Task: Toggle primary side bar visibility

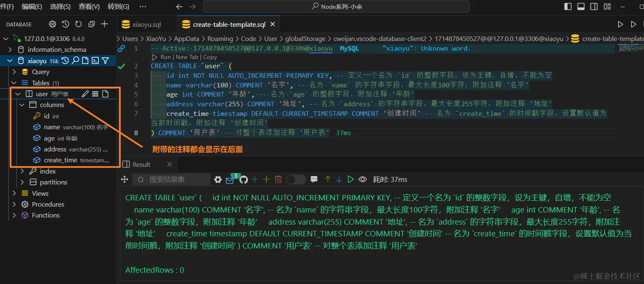Action: (x=568, y=7)
